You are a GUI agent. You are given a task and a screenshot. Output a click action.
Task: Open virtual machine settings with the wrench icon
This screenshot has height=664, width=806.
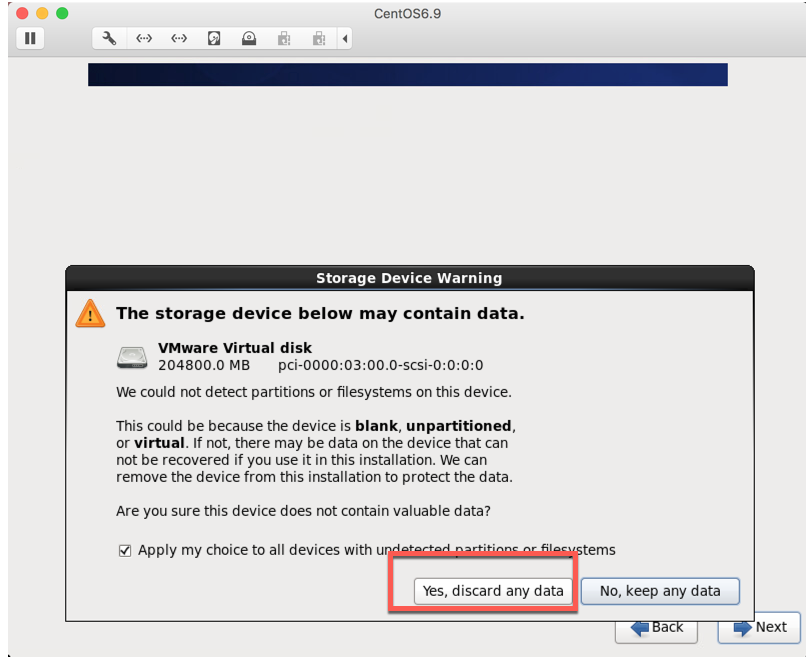(x=108, y=38)
